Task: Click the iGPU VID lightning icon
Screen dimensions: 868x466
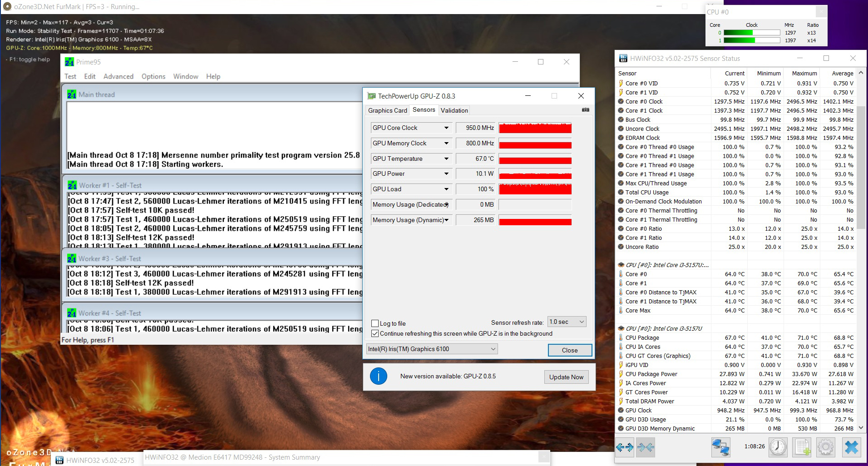Action: point(621,365)
